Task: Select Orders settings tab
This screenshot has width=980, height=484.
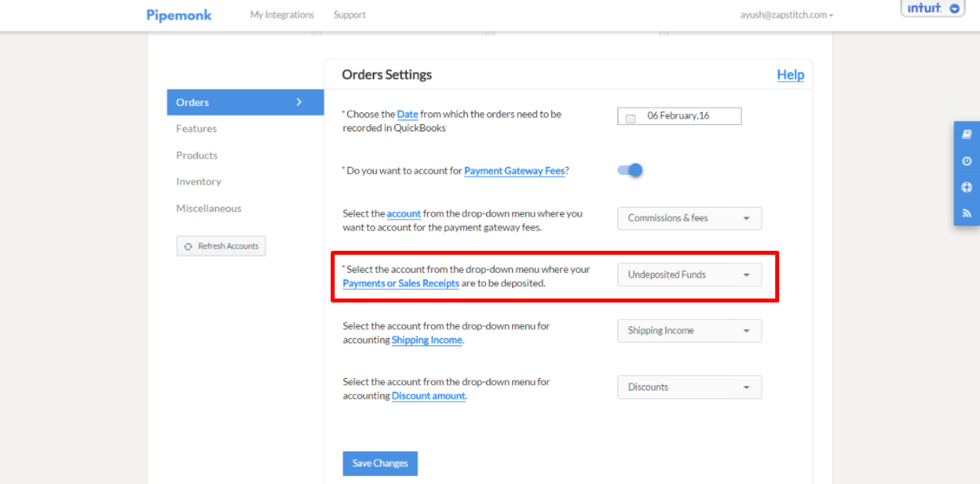Action: coord(245,102)
